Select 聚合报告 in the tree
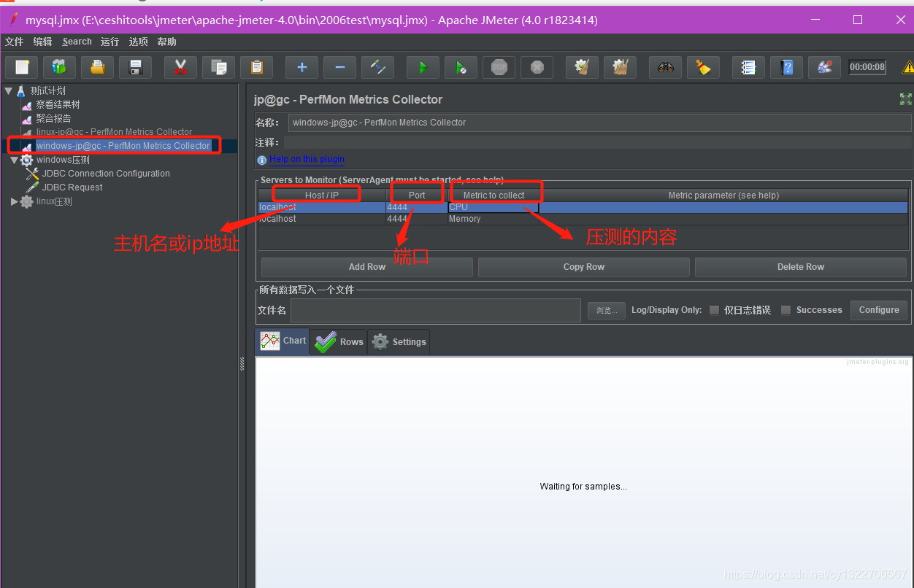Image resolution: width=914 pixels, height=588 pixels. 53,118
